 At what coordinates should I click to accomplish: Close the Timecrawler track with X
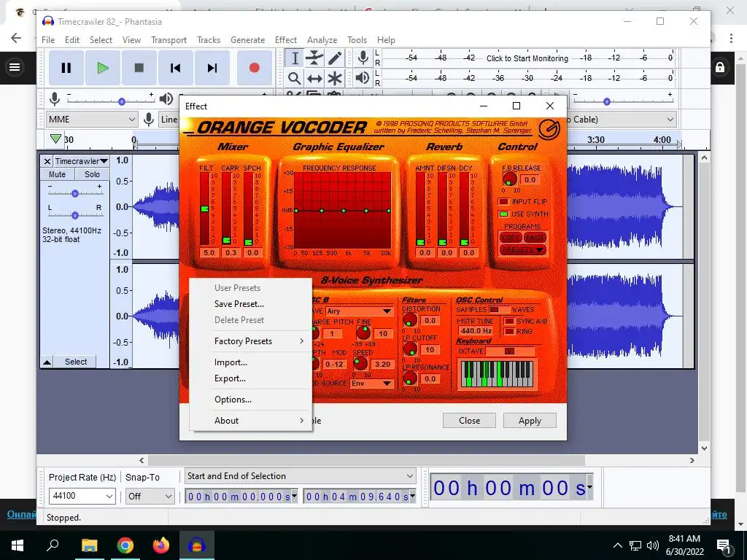click(x=47, y=161)
